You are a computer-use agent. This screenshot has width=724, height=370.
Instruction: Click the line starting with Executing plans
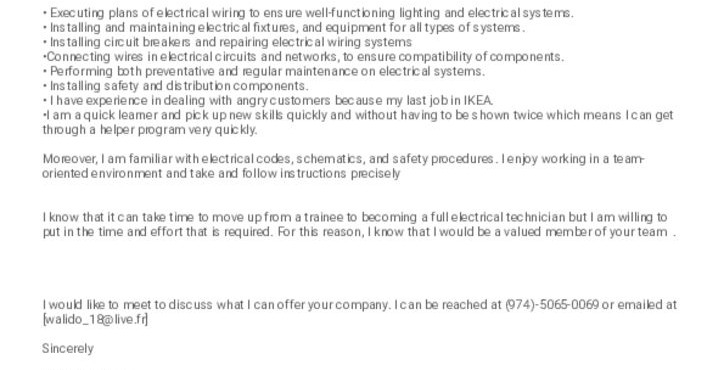308,13
